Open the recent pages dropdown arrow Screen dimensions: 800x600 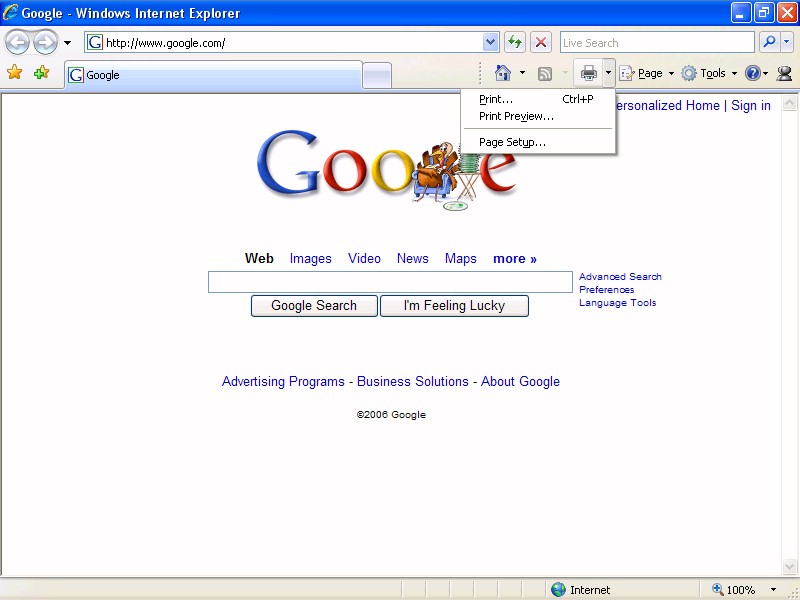point(67,43)
